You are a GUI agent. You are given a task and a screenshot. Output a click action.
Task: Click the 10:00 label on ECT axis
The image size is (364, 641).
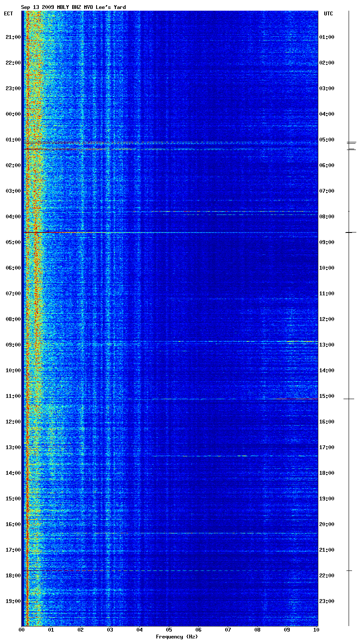pos(13,370)
